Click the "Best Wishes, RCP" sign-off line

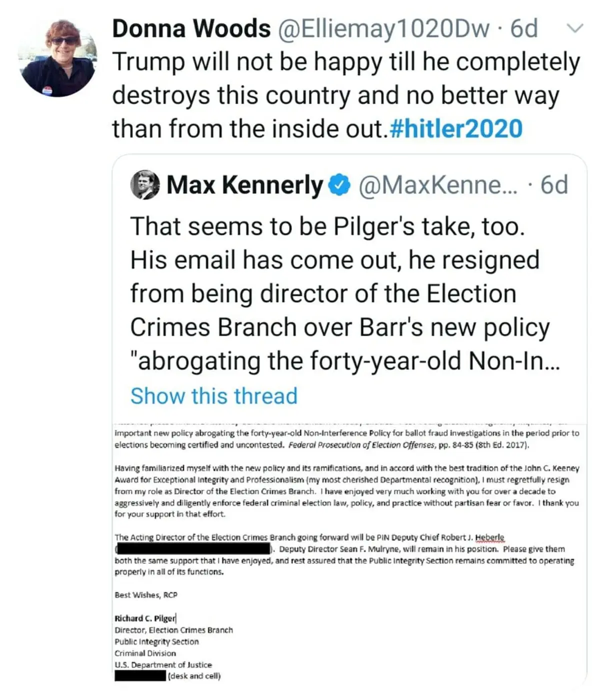[146, 595]
